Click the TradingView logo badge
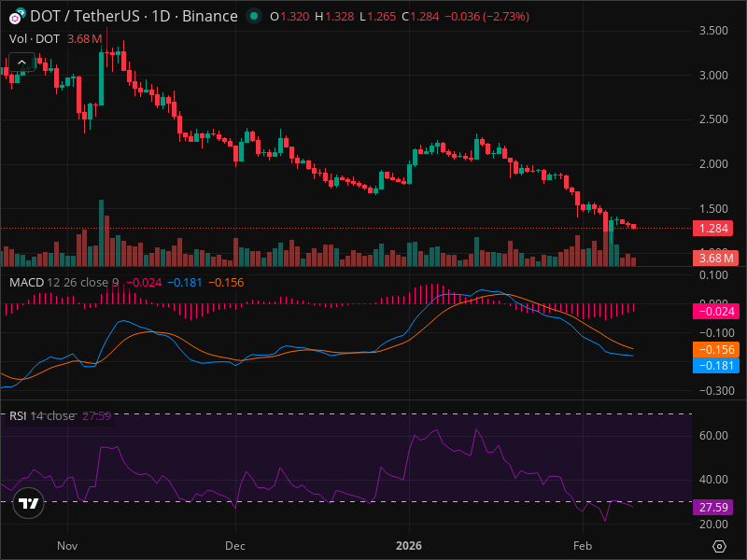This screenshot has width=747, height=560. click(x=29, y=503)
